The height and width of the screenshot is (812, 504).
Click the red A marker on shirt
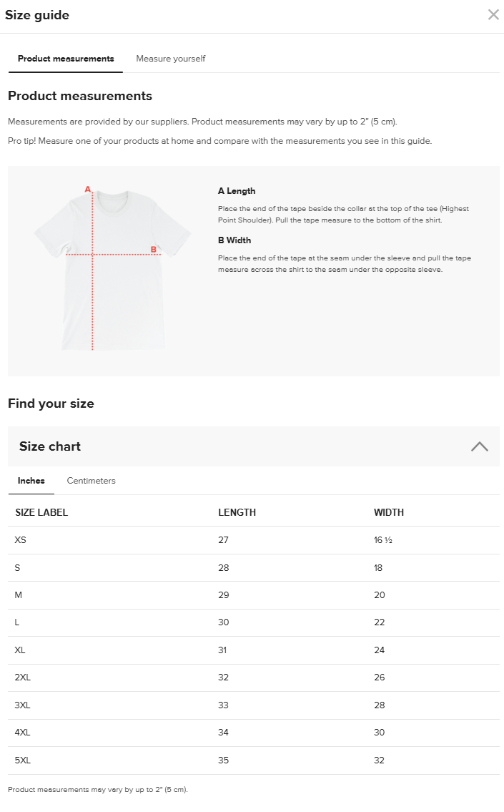tap(88, 190)
